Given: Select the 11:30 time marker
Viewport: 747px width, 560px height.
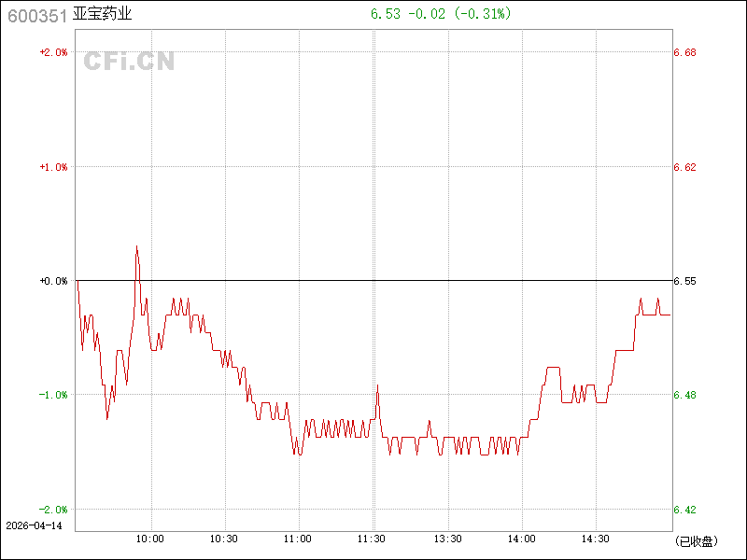Looking at the screenshot, I should coord(373,539).
